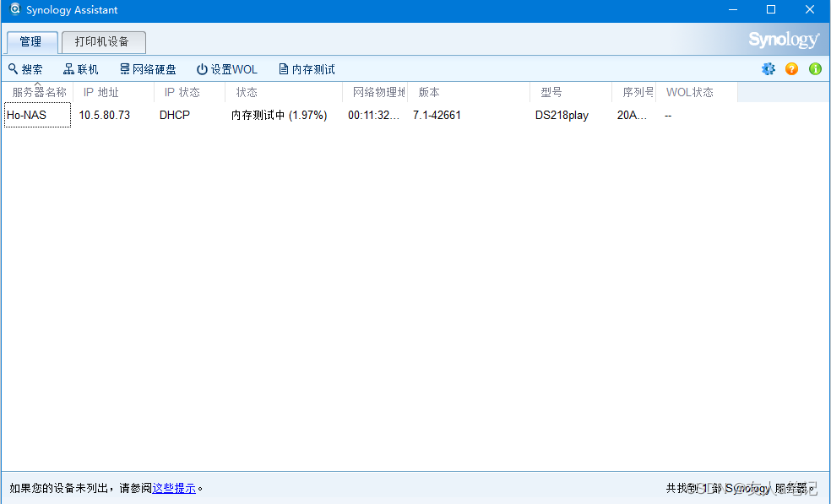Click the 型号 column header
This screenshot has width=831, height=504.
click(551, 92)
